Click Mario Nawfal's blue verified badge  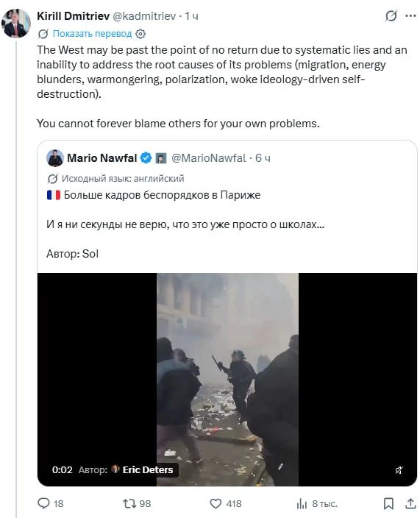pyautogui.click(x=146, y=158)
